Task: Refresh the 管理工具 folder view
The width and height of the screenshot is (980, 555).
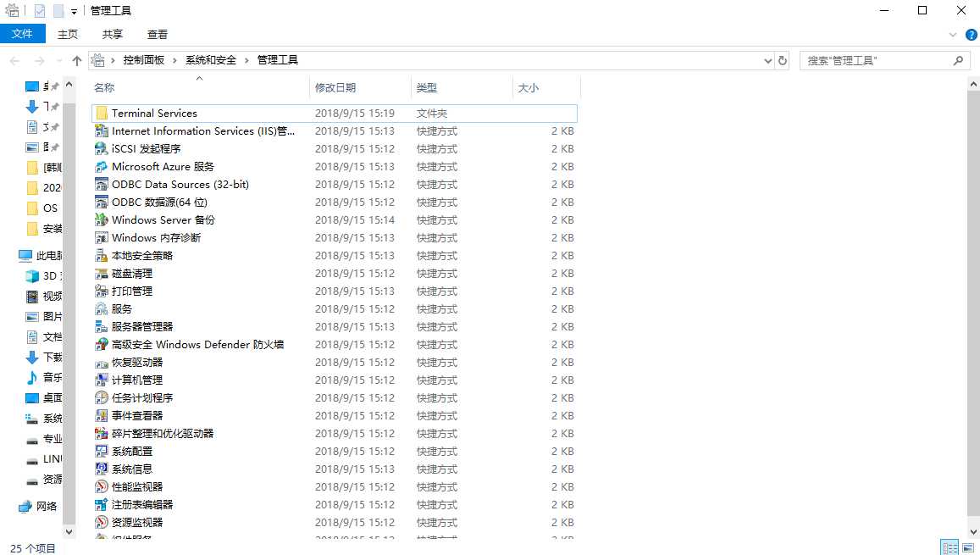Action: tap(782, 61)
